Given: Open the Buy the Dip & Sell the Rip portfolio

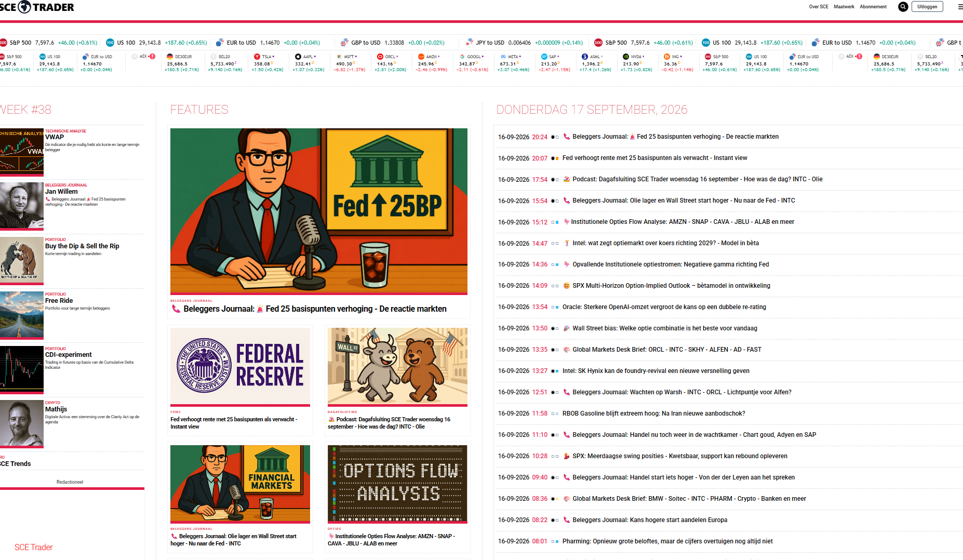Looking at the screenshot, I should click(x=82, y=246).
